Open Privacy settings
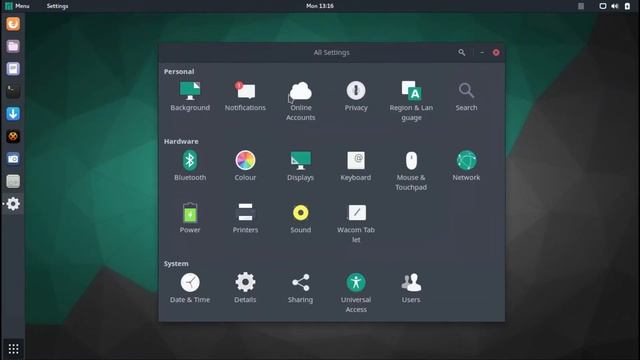 (356, 97)
